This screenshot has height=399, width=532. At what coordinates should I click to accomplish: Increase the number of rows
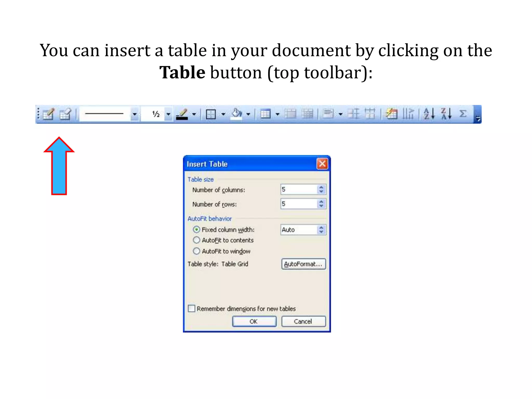(x=321, y=201)
